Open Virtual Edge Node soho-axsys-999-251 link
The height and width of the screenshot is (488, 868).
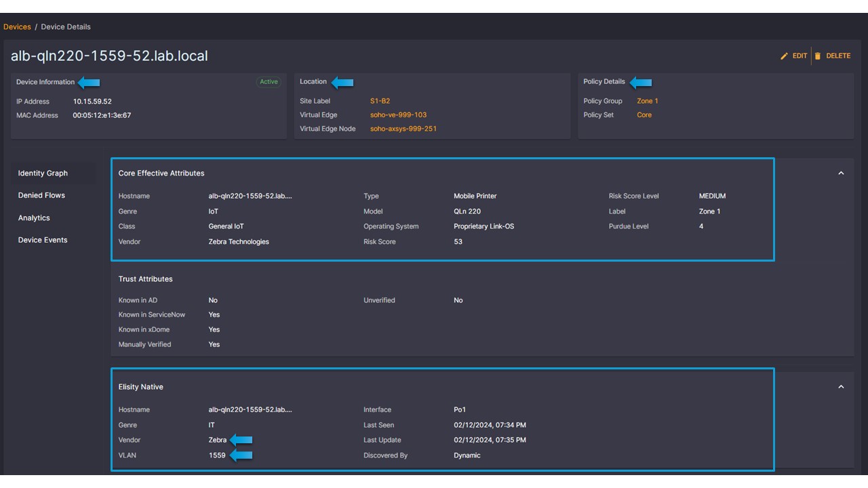coord(403,129)
